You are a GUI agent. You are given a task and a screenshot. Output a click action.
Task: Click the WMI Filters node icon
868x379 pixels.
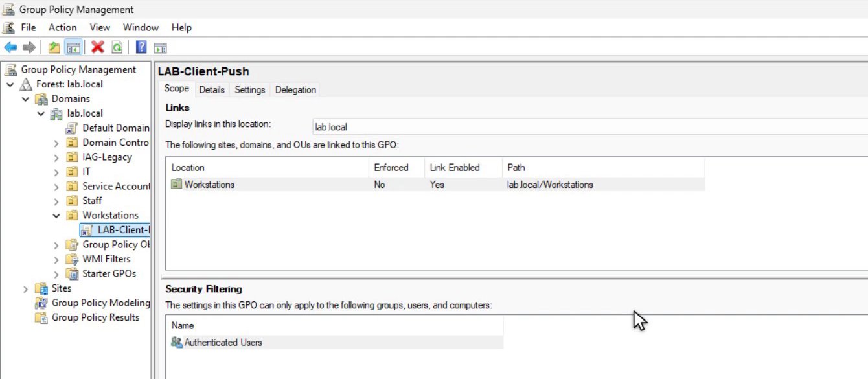(x=72, y=259)
